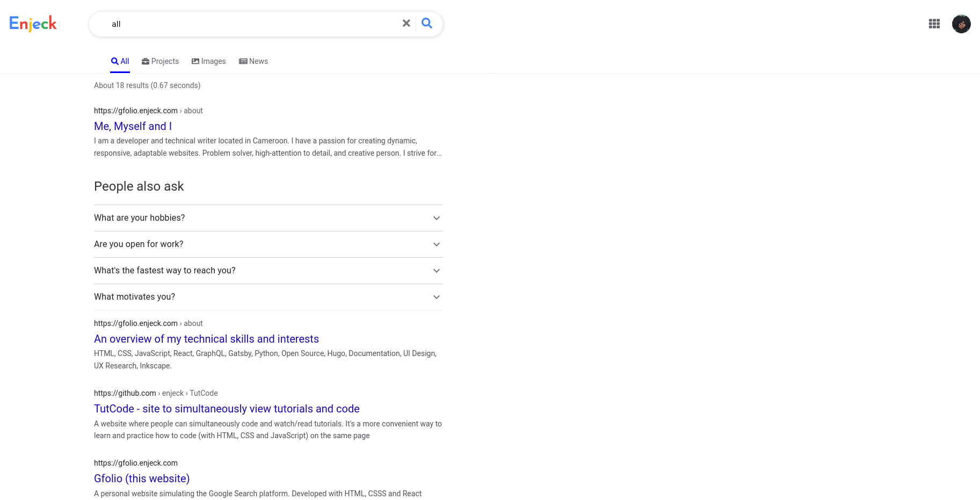
Task: Click the newspaper icon beside News
Action: click(x=243, y=62)
